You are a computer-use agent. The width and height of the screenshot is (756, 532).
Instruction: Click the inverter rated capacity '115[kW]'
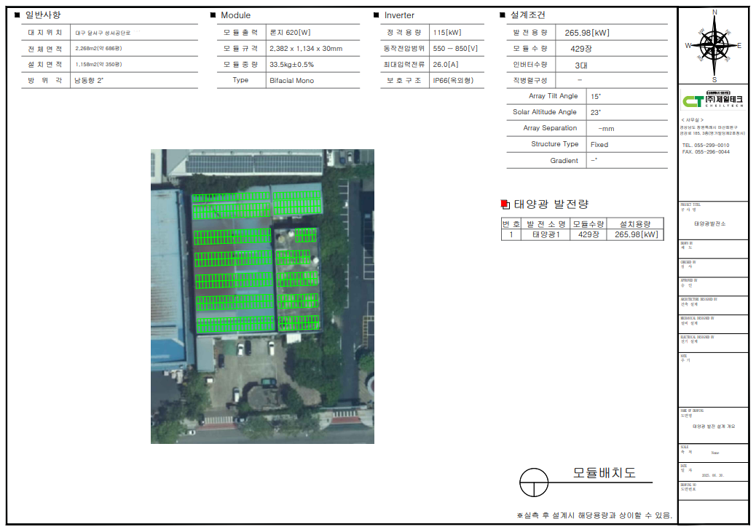[x=447, y=32]
